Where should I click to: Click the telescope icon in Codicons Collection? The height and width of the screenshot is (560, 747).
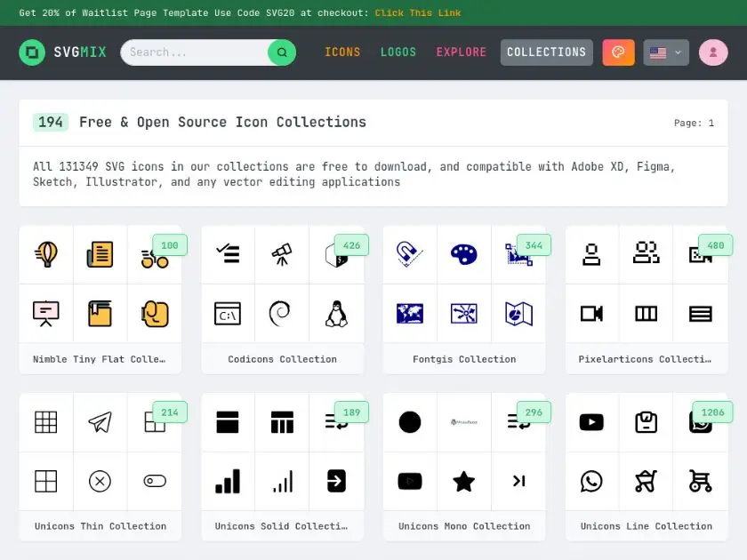(x=282, y=255)
